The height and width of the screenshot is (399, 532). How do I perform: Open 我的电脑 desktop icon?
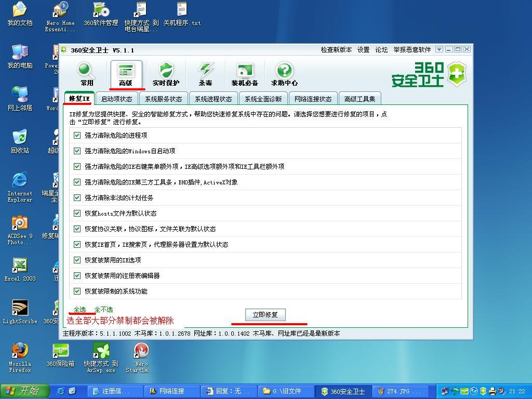coord(20,56)
